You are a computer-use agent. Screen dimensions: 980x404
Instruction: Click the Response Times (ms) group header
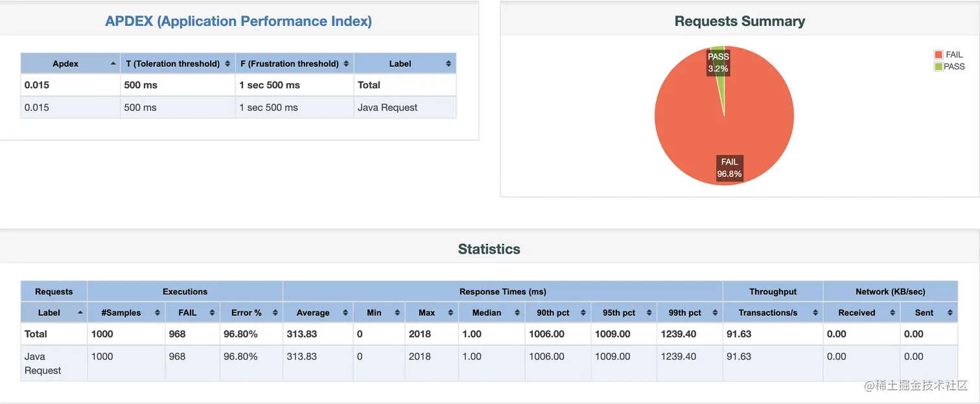tap(503, 292)
